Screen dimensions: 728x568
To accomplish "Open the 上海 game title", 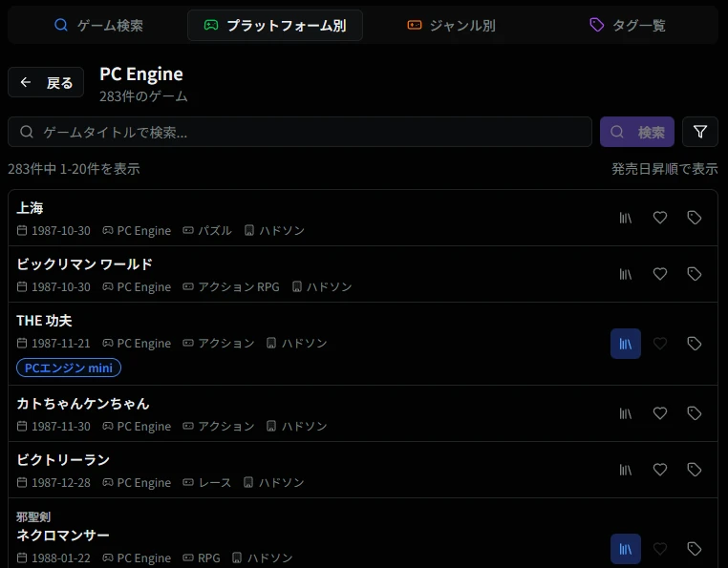I will pos(30,208).
